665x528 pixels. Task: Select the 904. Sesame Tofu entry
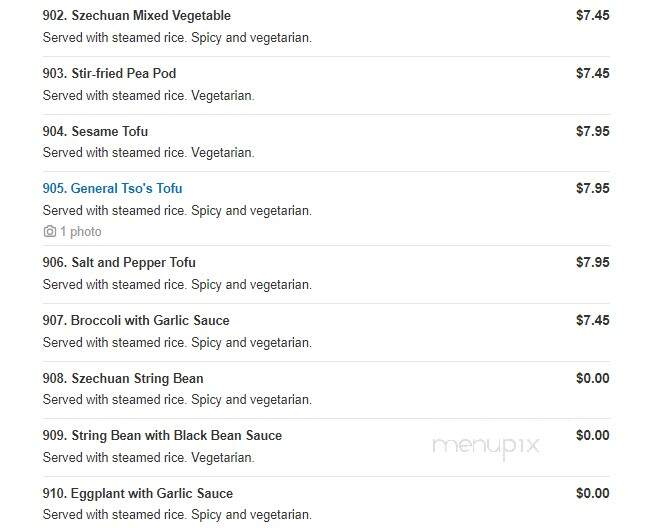[x=95, y=131]
